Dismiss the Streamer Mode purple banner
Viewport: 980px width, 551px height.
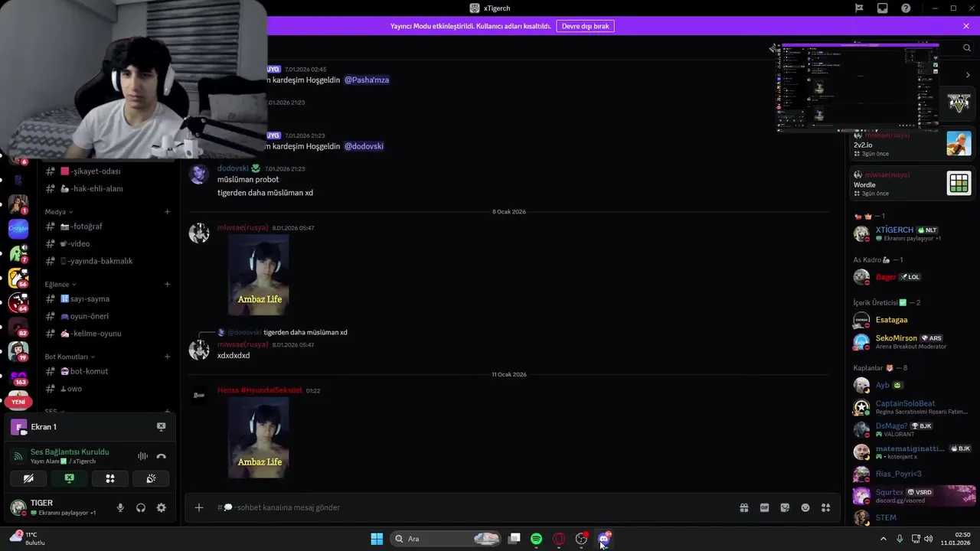point(966,26)
